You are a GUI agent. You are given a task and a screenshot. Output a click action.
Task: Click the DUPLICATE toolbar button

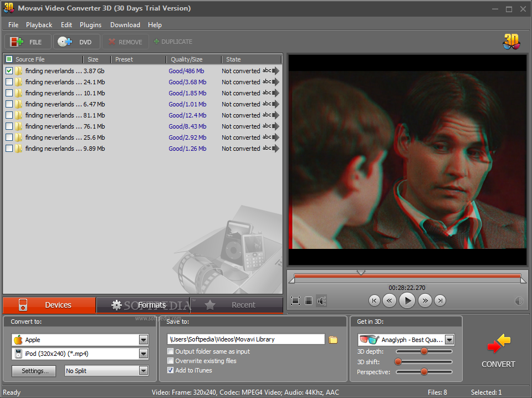pyautogui.click(x=173, y=42)
